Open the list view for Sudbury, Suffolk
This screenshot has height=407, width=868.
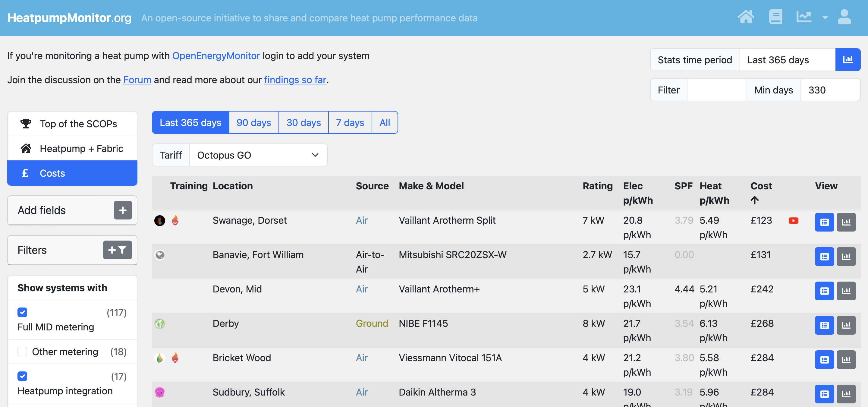click(x=824, y=394)
